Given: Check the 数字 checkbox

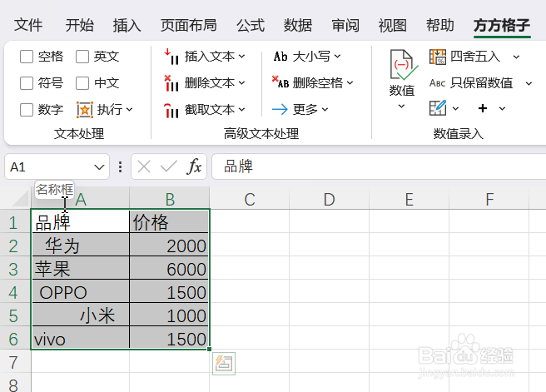Looking at the screenshot, I should 27,110.
